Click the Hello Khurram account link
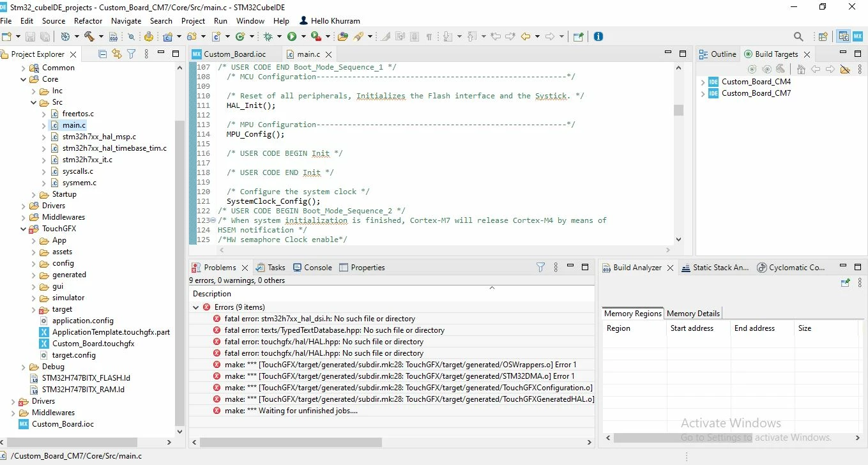The width and height of the screenshot is (868, 465). pos(335,20)
